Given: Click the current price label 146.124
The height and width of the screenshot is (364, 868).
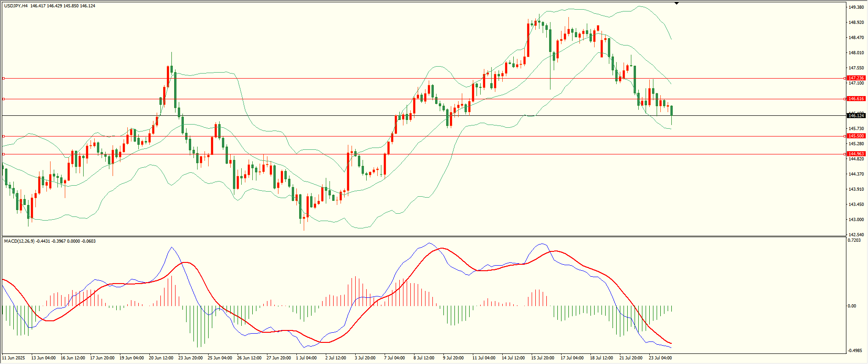Looking at the screenshot, I should pos(856,116).
